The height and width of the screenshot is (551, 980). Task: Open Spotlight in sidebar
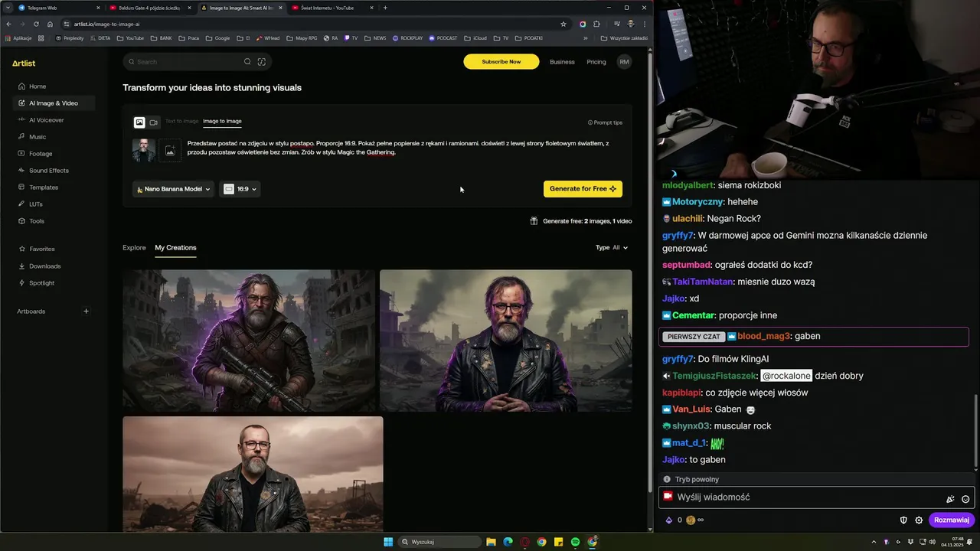coord(37,283)
